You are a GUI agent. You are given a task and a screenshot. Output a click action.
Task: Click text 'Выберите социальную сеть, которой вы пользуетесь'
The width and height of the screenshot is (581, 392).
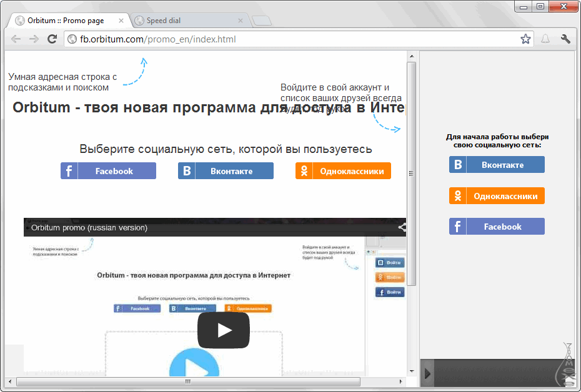pos(226,149)
